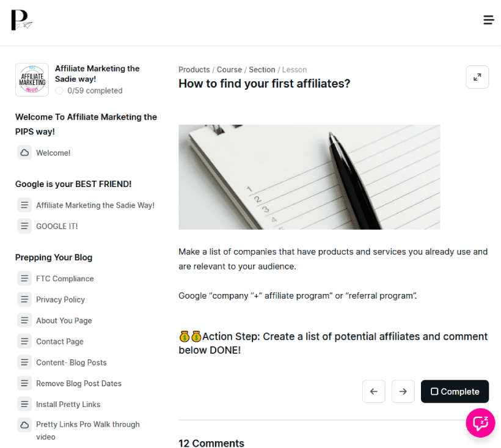501x448 pixels.
Task: Mark the lesson as Complete
Action: click(455, 391)
